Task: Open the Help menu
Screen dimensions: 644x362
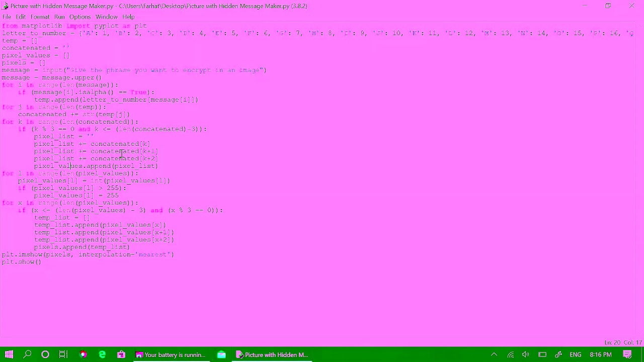Action: pyautogui.click(x=128, y=17)
